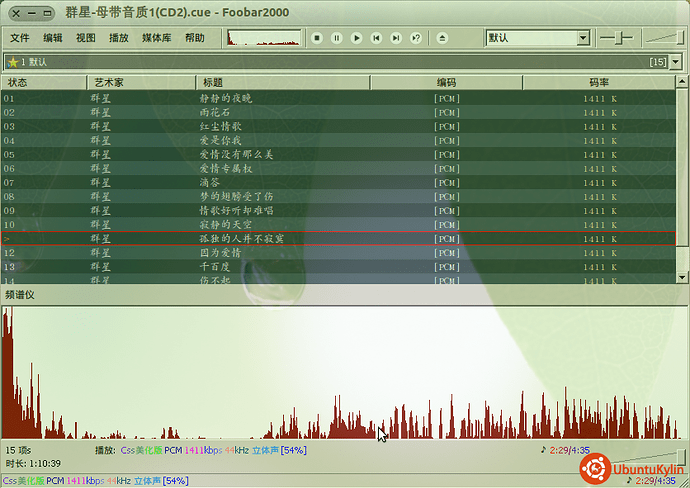The width and height of the screenshot is (690, 488).
Task: Sort by the 艺术家 column header
Action: pos(141,83)
